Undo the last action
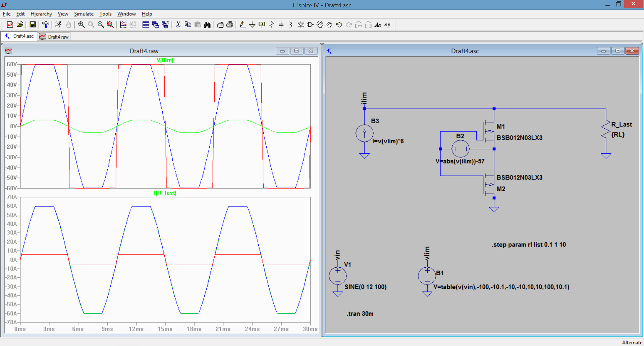 point(339,24)
